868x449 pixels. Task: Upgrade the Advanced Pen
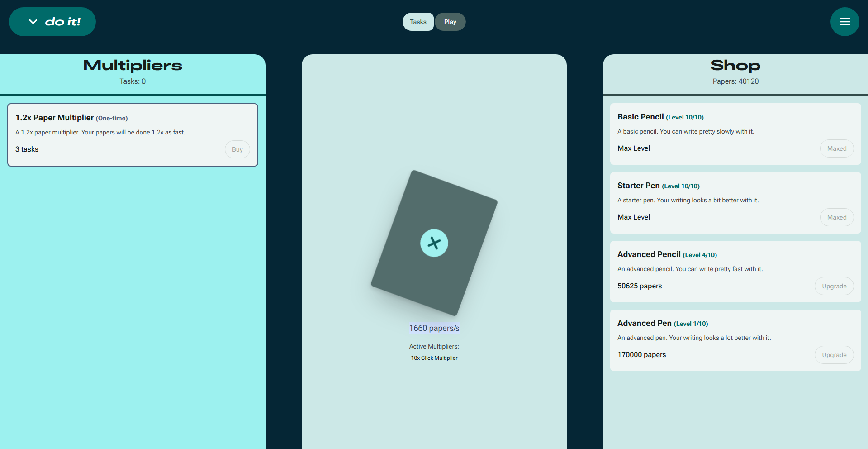click(x=834, y=355)
